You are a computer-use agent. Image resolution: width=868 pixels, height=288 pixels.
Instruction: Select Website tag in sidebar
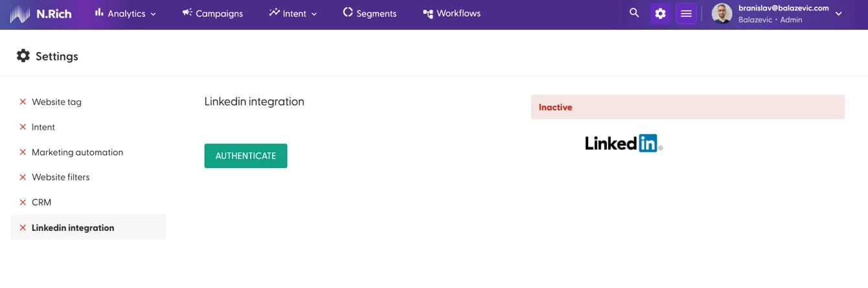tap(56, 102)
